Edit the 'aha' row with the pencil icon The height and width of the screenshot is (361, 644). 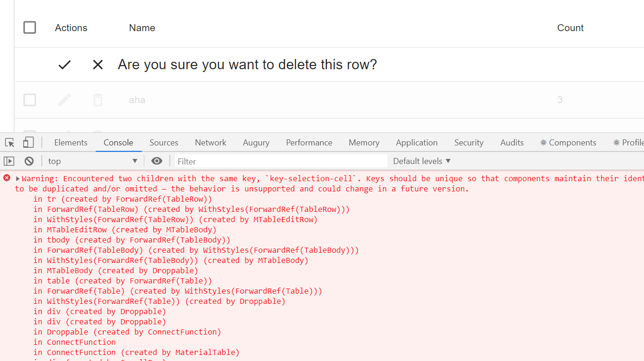click(64, 99)
